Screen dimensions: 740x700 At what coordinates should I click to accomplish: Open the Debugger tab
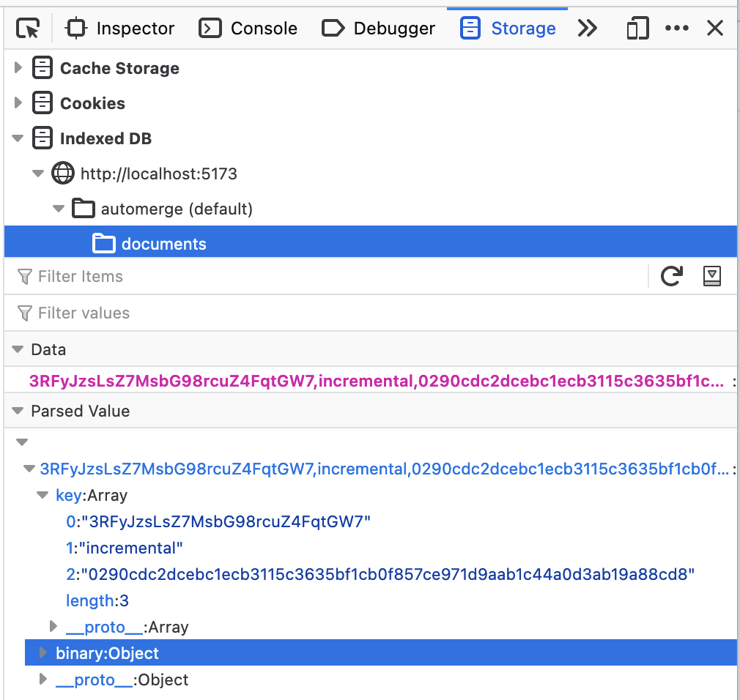378,28
